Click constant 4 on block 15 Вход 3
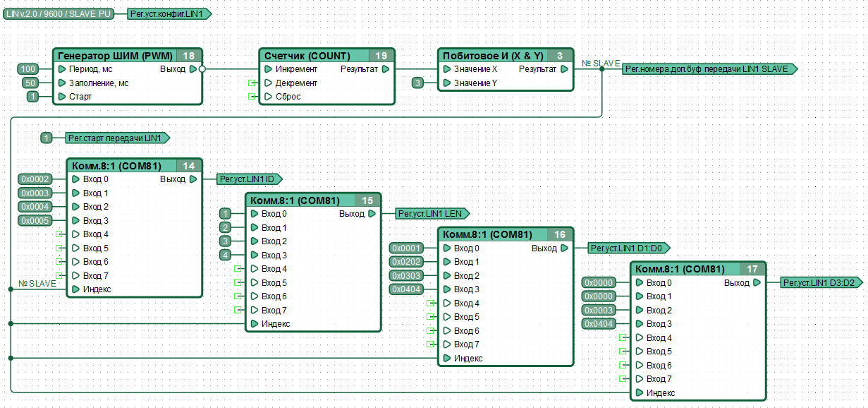Image resolution: width=868 pixels, height=408 pixels. tap(225, 256)
